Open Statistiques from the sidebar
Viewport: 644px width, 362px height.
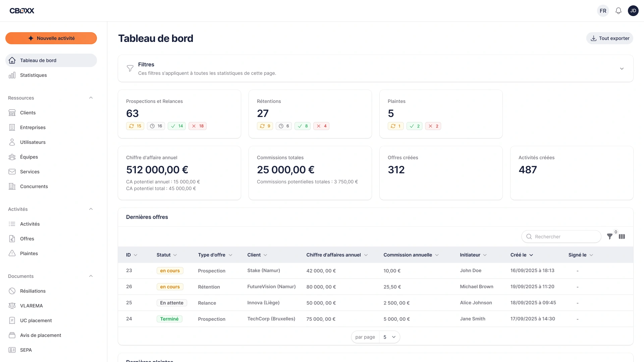pyautogui.click(x=33, y=75)
